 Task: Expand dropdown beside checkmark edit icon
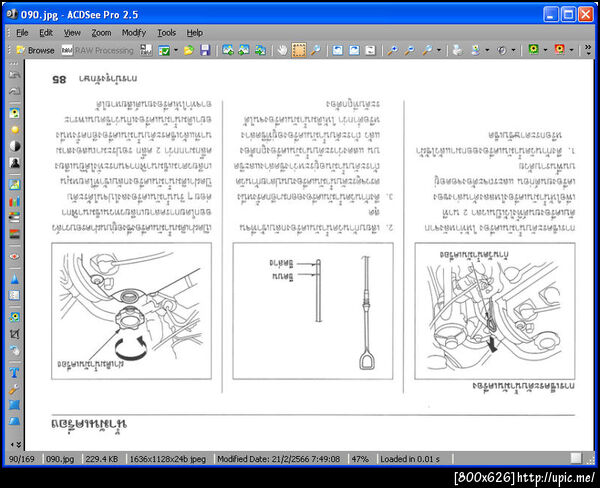(176, 50)
